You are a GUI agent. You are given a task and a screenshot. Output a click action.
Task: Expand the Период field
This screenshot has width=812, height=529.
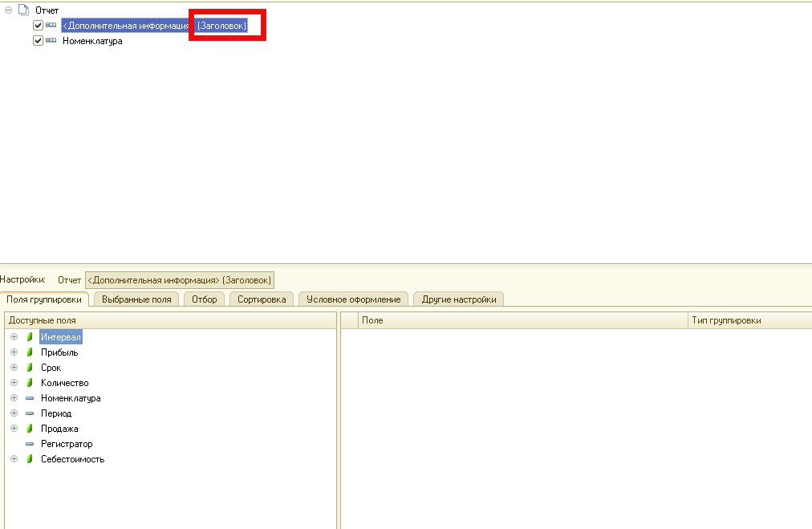(14, 413)
